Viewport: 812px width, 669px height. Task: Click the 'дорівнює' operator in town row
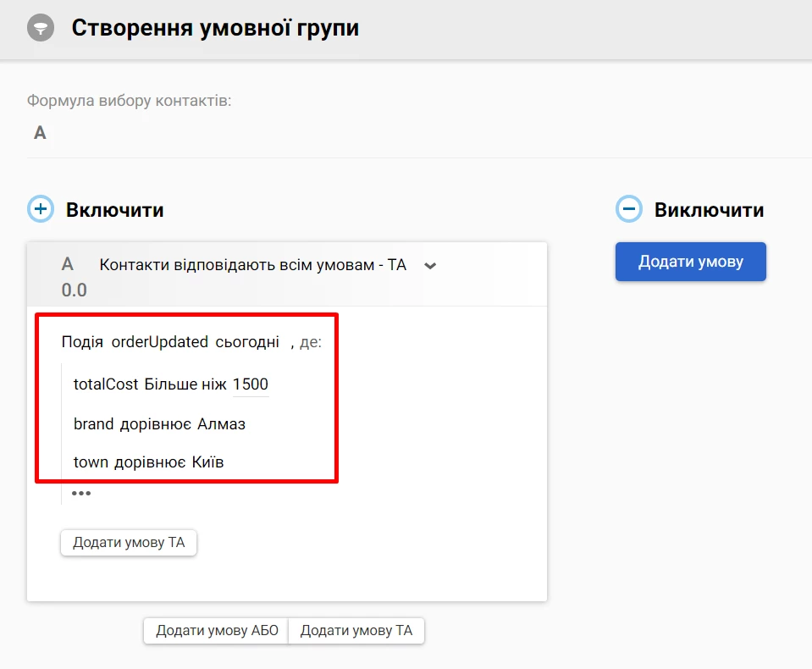coord(150,462)
